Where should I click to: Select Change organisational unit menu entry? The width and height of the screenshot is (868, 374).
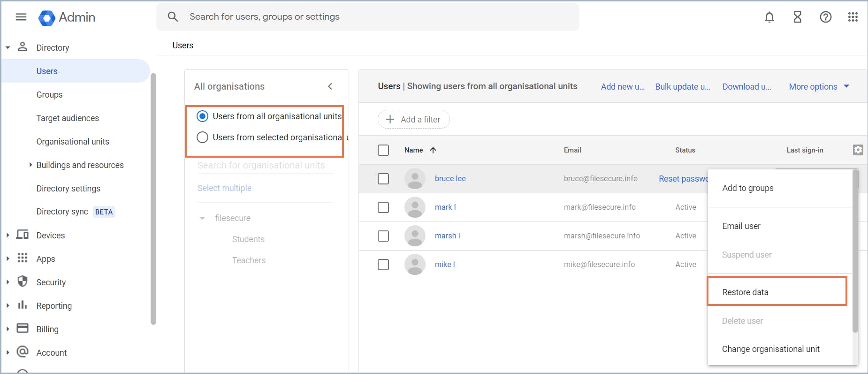click(770, 349)
